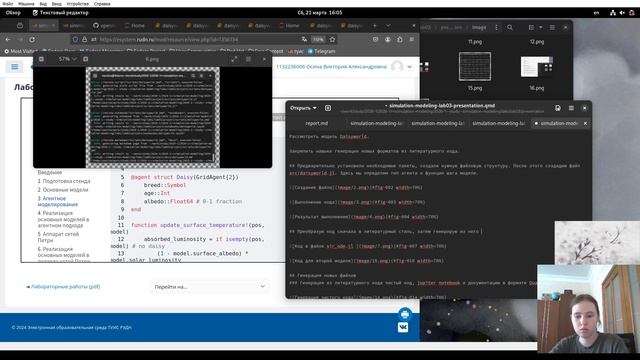Click the padlock site info icon
This screenshot has height=360, width=640.
pyautogui.click(x=84, y=40)
